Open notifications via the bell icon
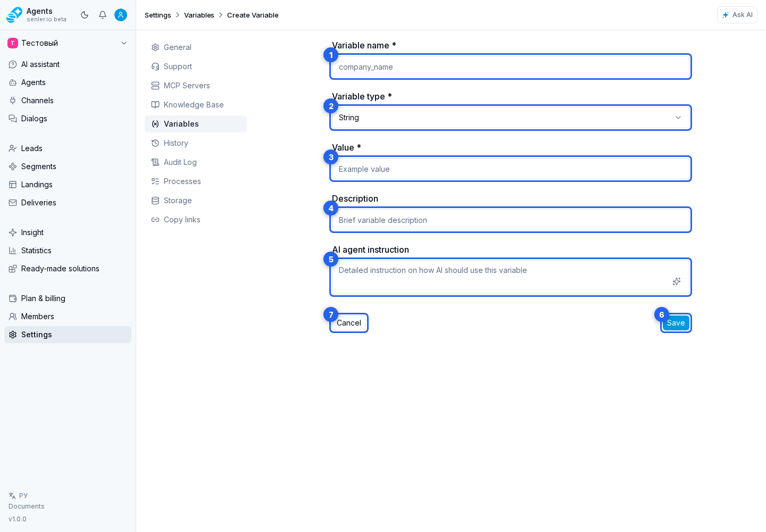Image resolution: width=766 pixels, height=532 pixels. point(103,15)
